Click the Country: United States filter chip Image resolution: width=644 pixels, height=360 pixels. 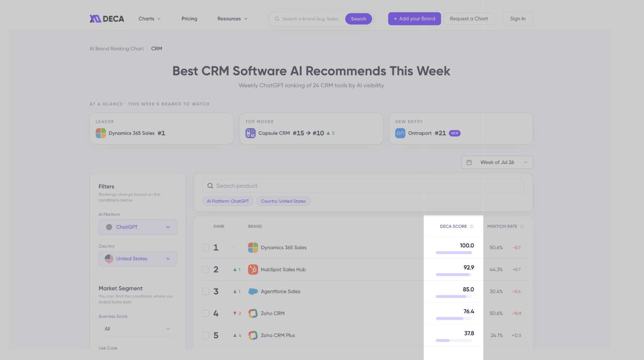tap(283, 201)
